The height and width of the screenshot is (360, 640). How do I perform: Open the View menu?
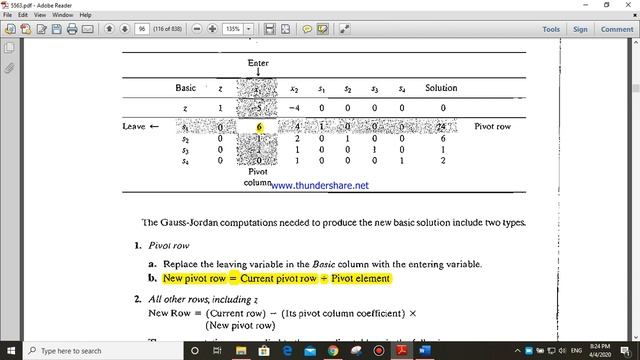tap(40, 15)
